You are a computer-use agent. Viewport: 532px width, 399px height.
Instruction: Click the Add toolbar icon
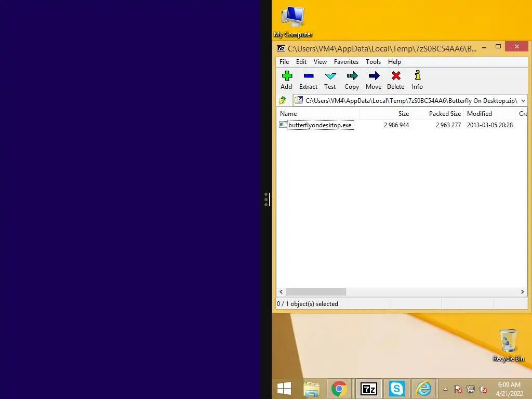[287, 80]
